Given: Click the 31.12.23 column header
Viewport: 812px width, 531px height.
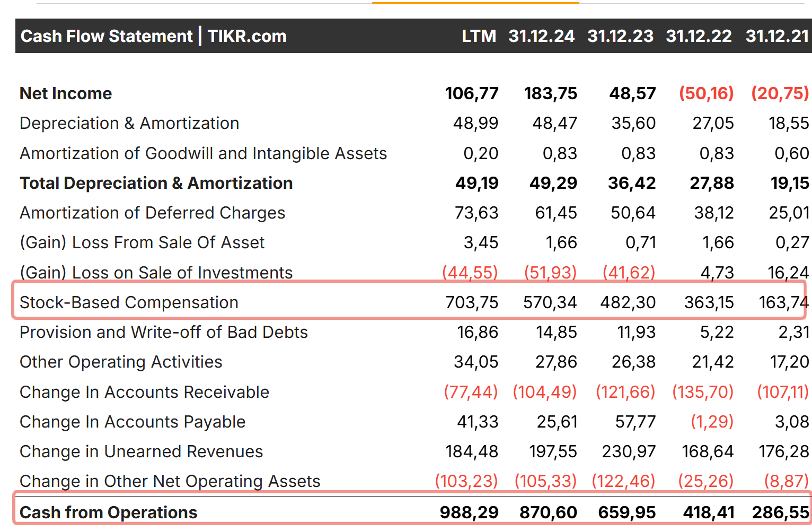Looking at the screenshot, I should click(620, 36).
